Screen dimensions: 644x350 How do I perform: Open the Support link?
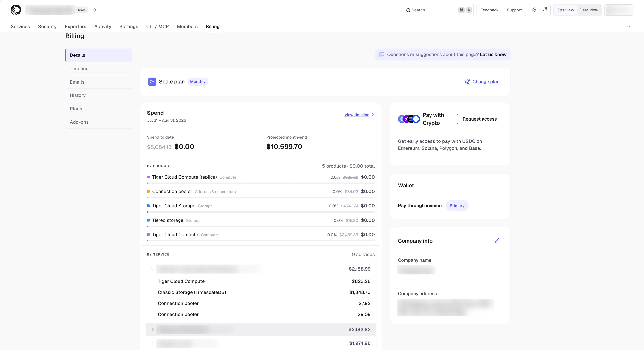pos(514,10)
